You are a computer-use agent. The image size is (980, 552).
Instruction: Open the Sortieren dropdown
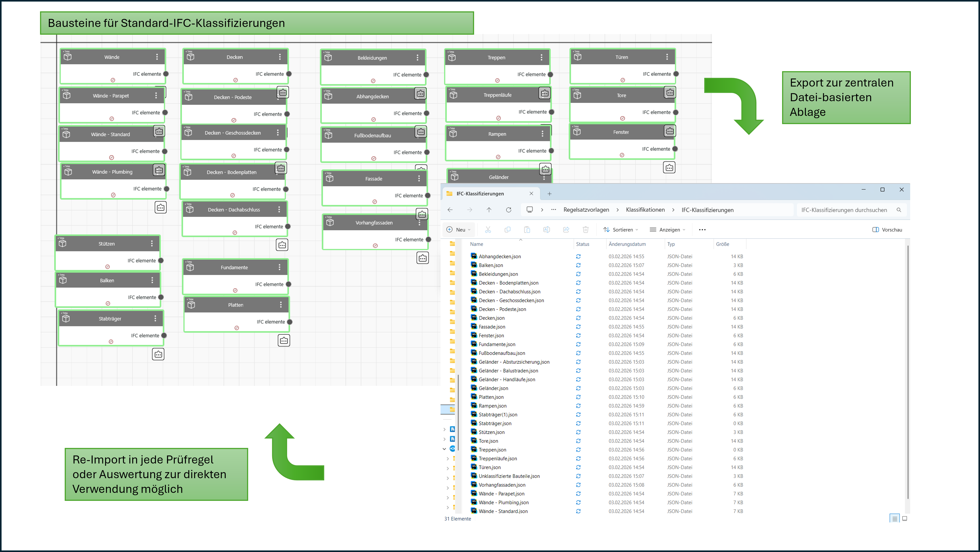[x=621, y=229]
